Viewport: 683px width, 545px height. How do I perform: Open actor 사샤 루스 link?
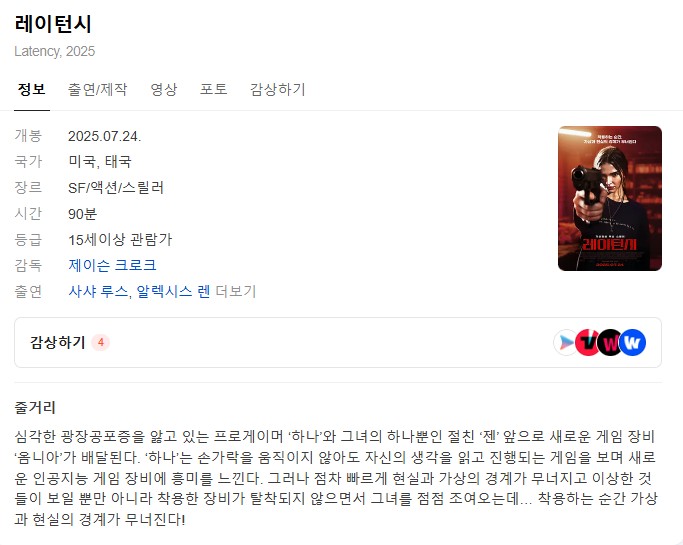coord(98,291)
